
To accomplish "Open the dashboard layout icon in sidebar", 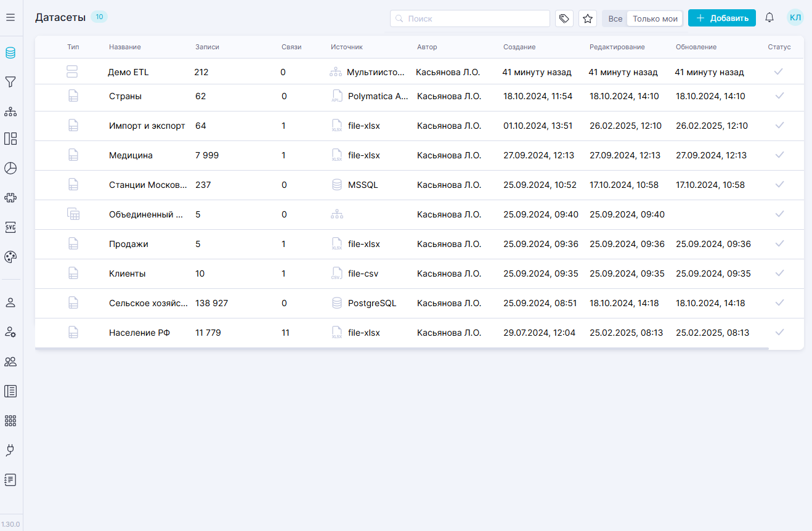I will [10, 139].
